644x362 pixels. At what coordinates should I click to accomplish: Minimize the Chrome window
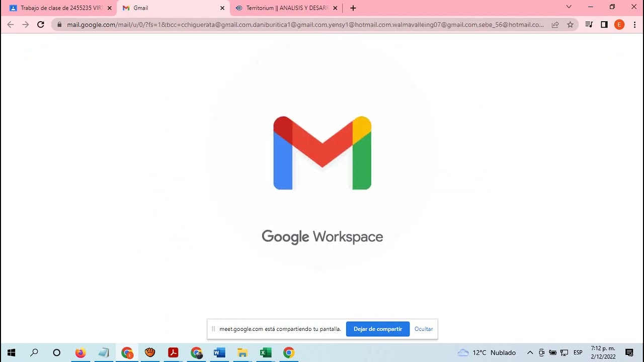click(x=591, y=8)
